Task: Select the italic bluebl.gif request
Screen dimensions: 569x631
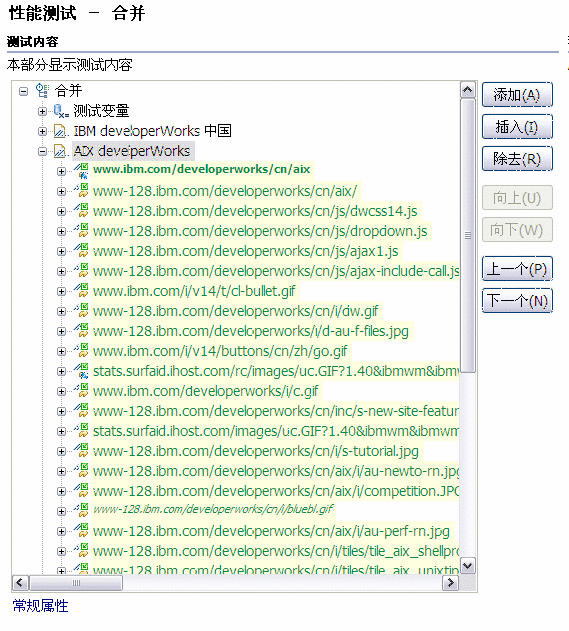Action: (x=213, y=509)
